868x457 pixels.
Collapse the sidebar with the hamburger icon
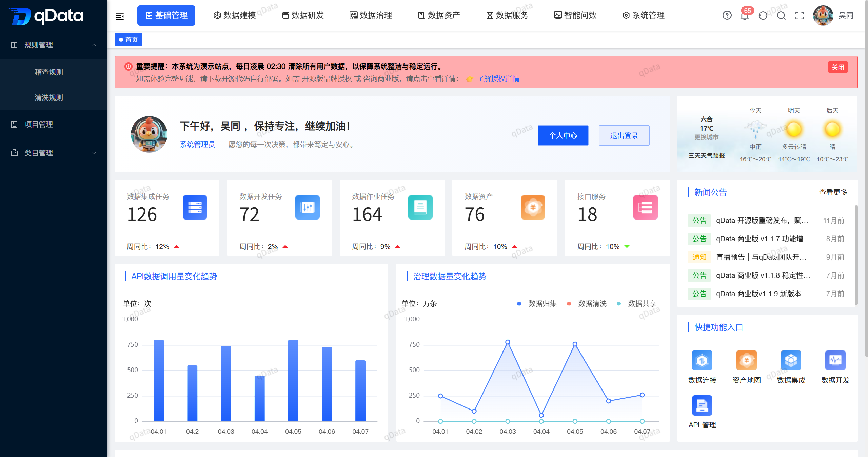point(120,16)
